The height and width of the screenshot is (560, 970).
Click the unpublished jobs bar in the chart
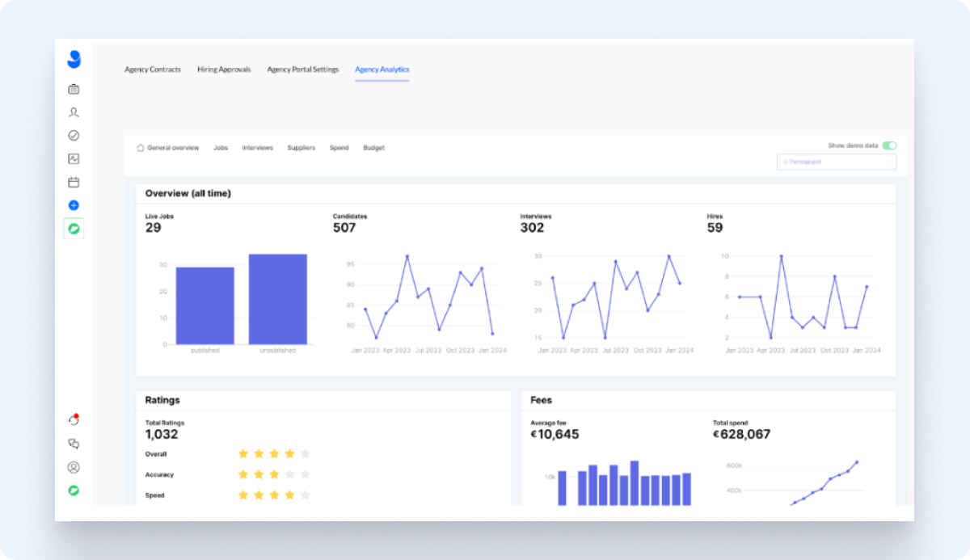click(x=278, y=299)
